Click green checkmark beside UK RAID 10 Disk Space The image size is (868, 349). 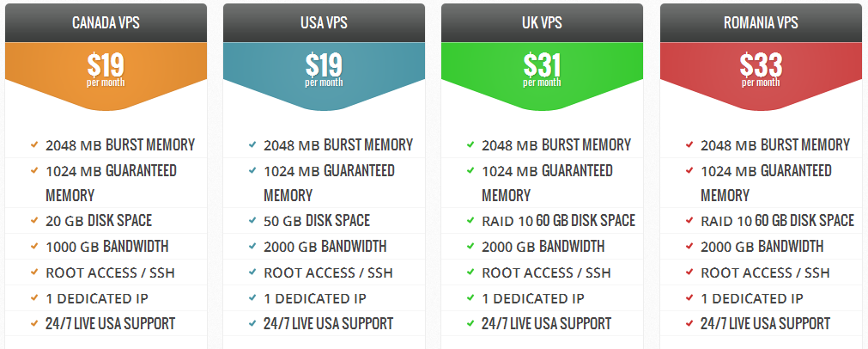(x=470, y=221)
